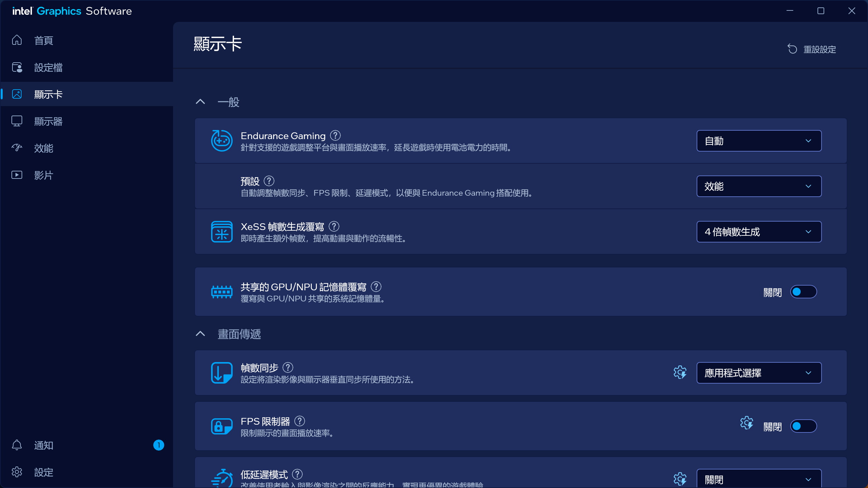Click the 重設設定 reset button
868x488 pixels.
pyautogui.click(x=812, y=50)
